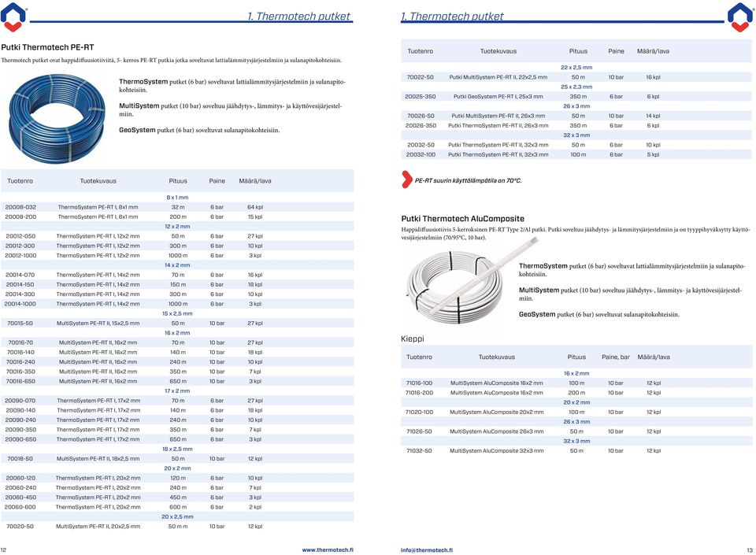Select the heading Putki Thermotech PE-RT
This screenshot has height=555, width=756.
pyautogui.click(x=47, y=47)
